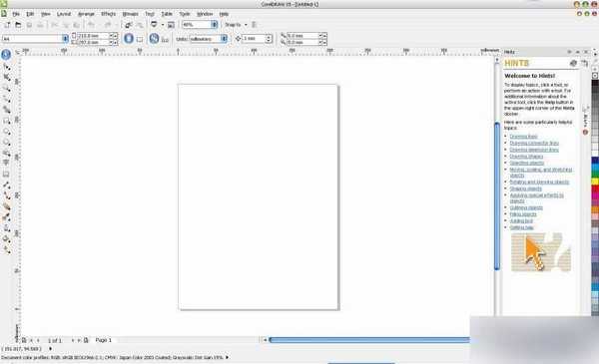Select the Crop tool
599x364 pixels.
[7, 78]
